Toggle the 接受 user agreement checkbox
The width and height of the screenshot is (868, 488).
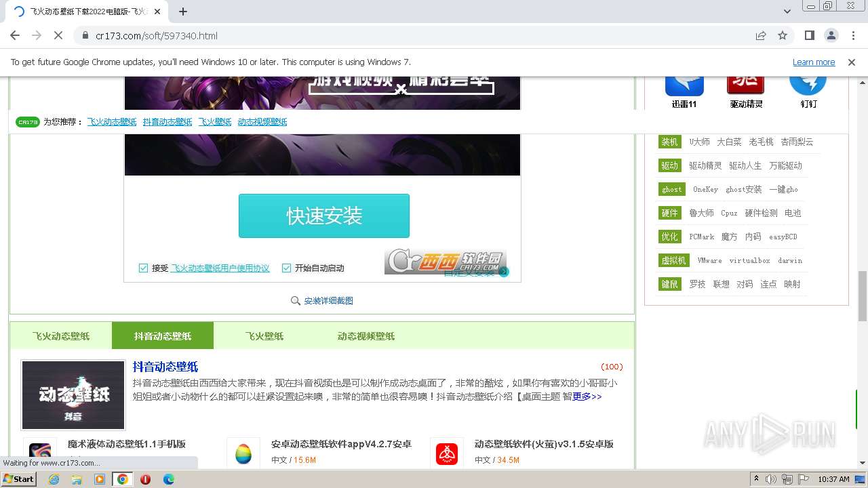point(143,268)
